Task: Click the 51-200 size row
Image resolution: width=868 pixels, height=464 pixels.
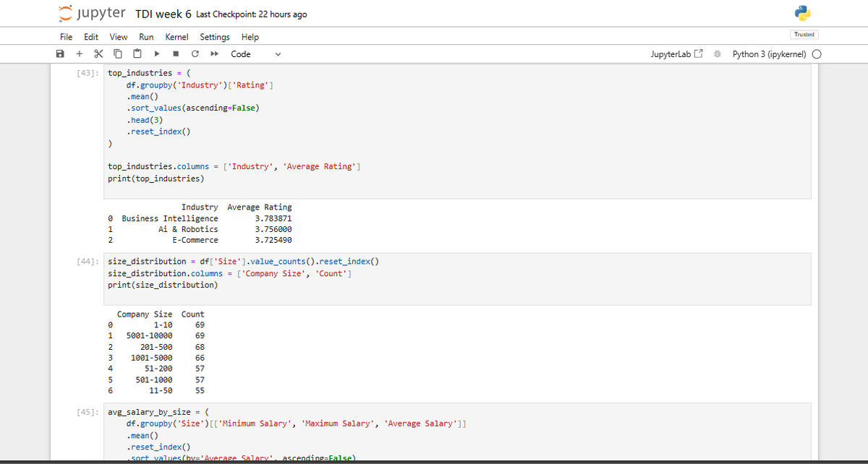Action: pos(158,369)
